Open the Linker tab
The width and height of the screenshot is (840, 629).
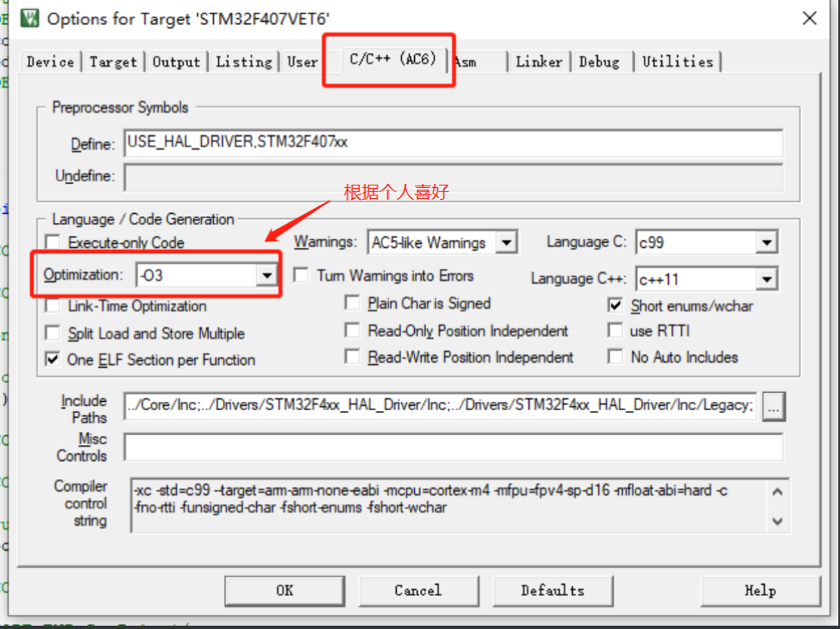tap(539, 62)
